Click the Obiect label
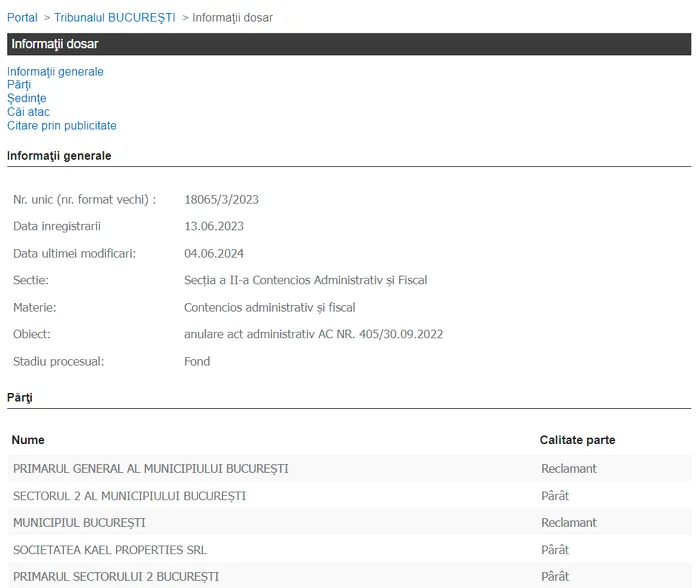The width and height of the screenshot is (700, 588). coord(32,334)
